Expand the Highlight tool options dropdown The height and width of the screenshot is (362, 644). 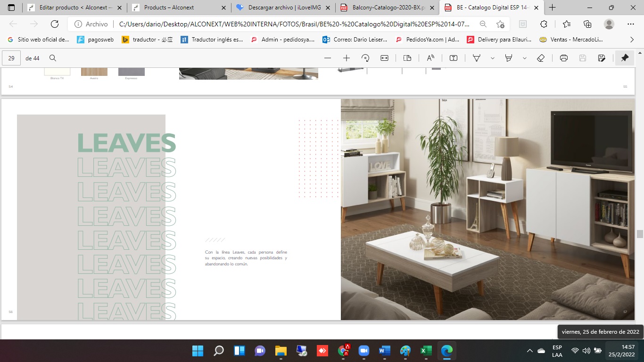pos(524,58)
